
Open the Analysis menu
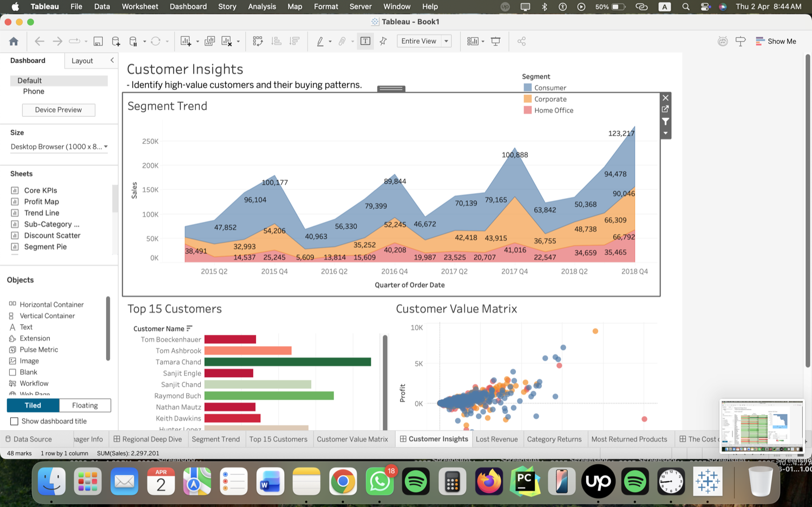point(262,6)
